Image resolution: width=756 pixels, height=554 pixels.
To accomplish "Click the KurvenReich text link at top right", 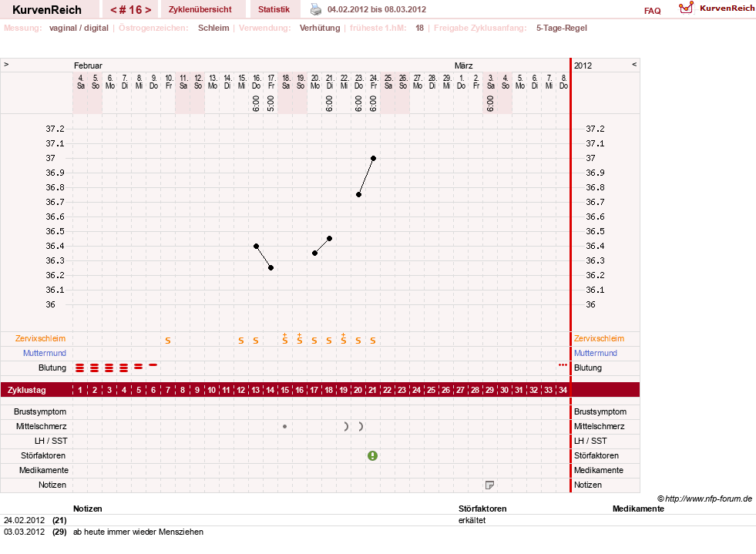I will (727, 8).
